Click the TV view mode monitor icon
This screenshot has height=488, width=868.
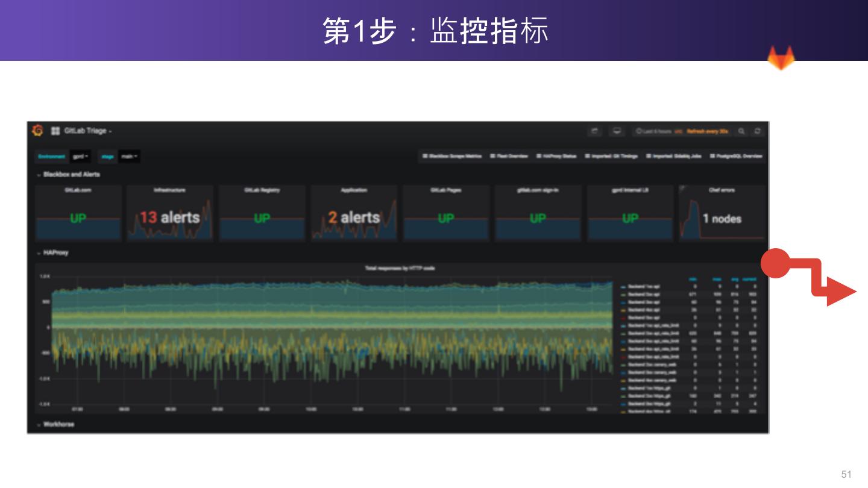(617, 131)
